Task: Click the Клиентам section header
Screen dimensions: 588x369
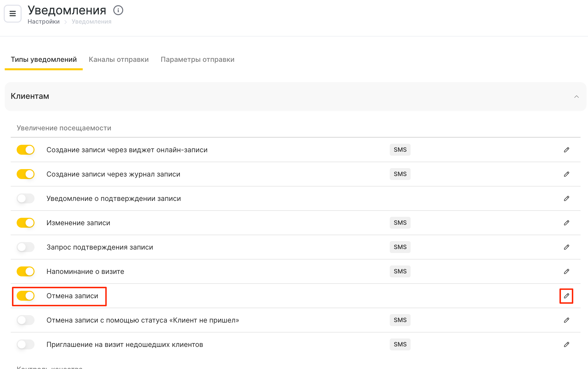Action: click(30, 96)
